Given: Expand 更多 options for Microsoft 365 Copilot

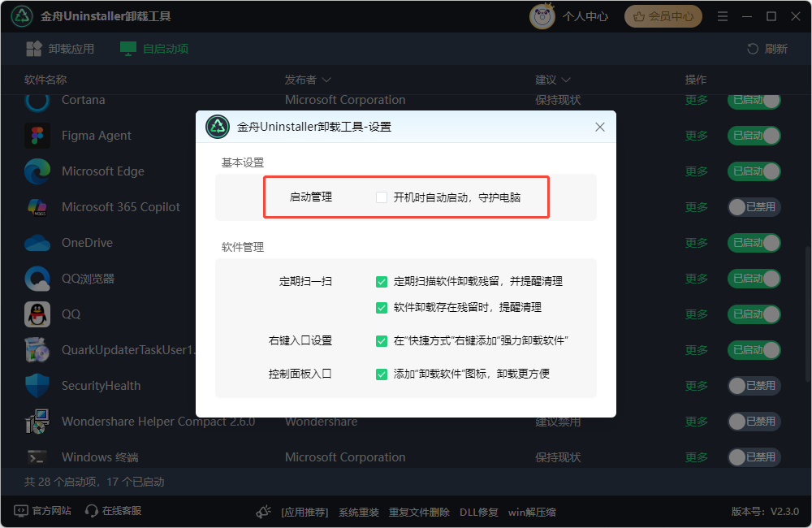Looking at the screenshot, I should 696,207.
